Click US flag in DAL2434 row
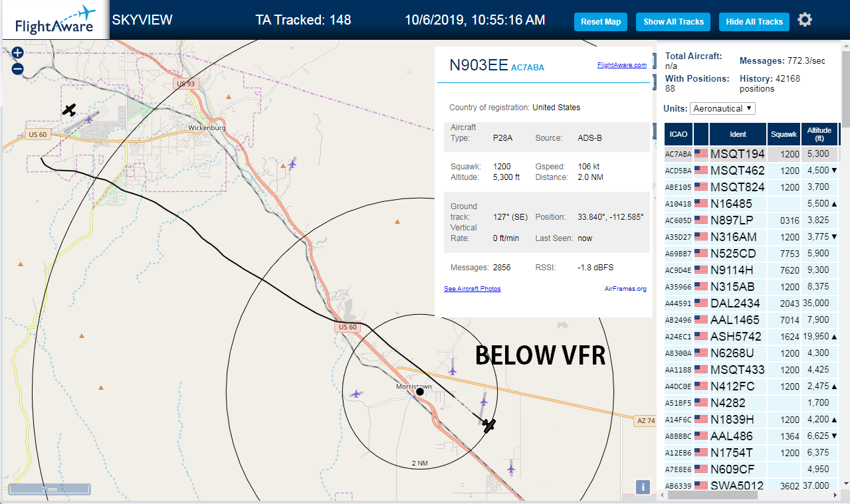The height and width of the screenshot is (504, 850). [x=701, y=303]
